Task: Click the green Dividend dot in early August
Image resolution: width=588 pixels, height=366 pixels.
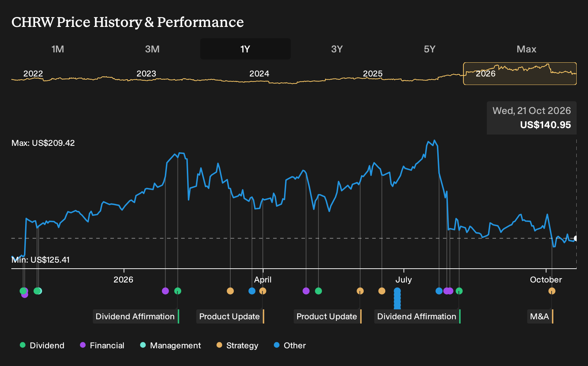Action: tap(459, 291)
